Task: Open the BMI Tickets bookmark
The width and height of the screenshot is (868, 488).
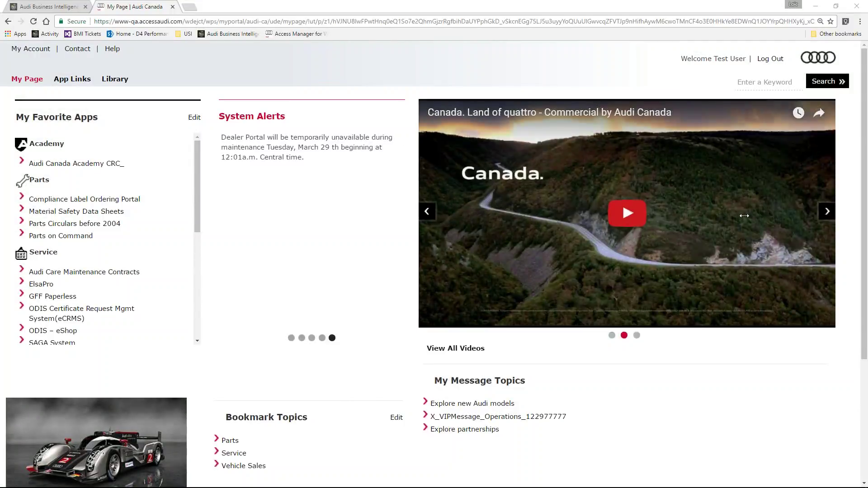Action: pyautogui.click(x=82, y=34)
